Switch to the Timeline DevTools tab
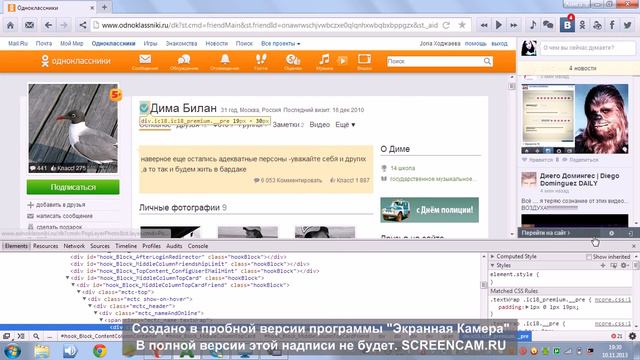This screenshot has width=640, height=360. [x=126, y=246]
